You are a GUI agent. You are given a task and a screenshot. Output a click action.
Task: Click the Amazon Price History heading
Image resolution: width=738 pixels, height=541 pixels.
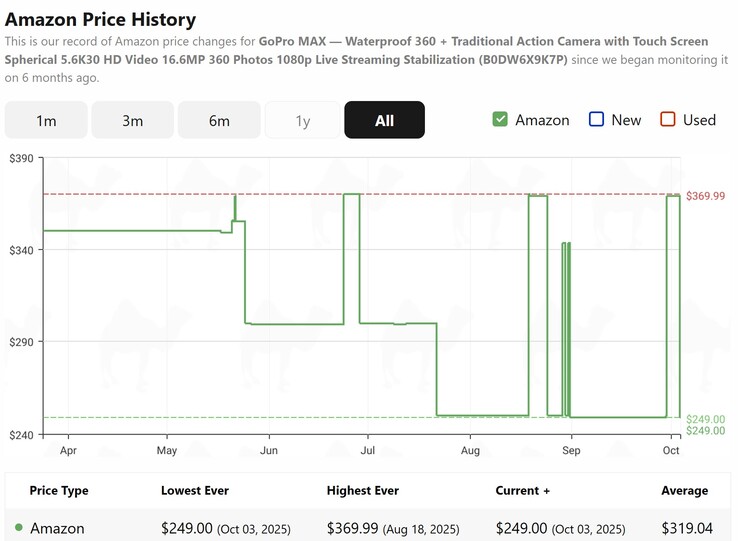[x=100, y=19]
